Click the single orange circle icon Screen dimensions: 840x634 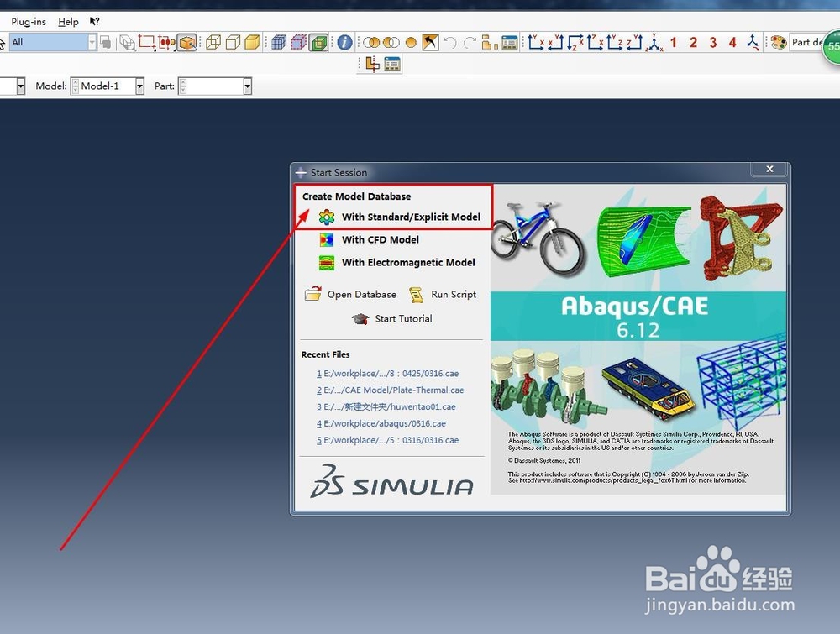(x=411, y=42)
